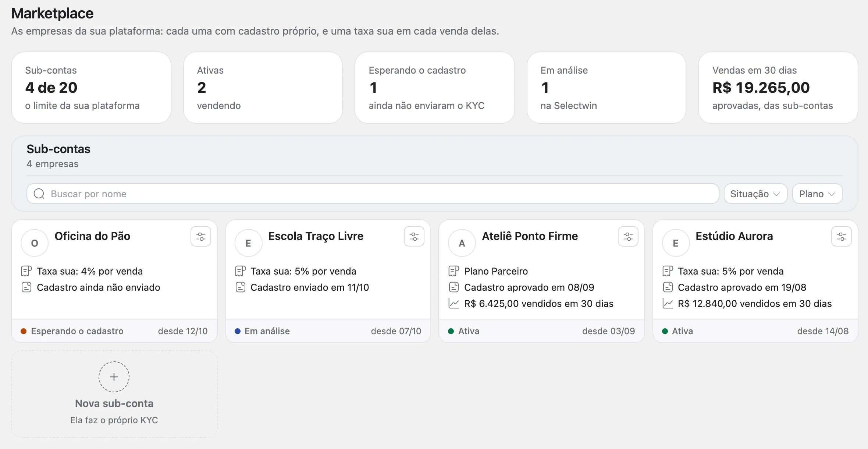
Task: Click 'desde 07/10' on Escola Traço Livre
Action: coord(396,331)
